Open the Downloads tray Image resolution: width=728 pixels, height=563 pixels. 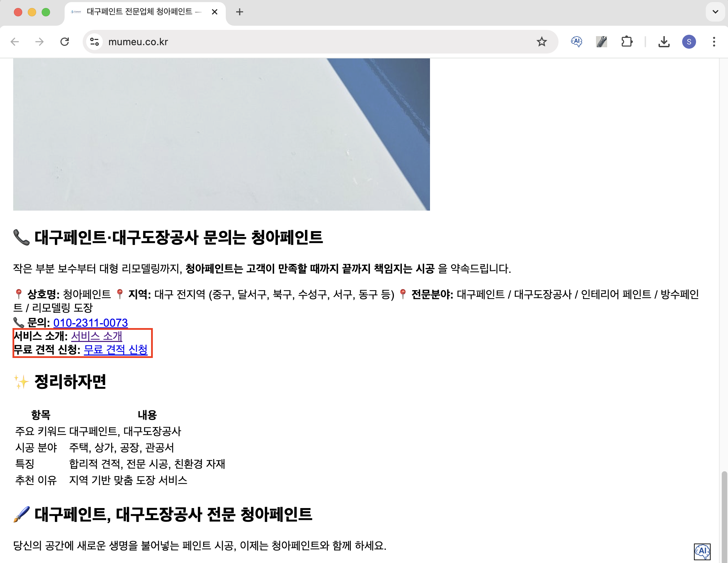664,42
